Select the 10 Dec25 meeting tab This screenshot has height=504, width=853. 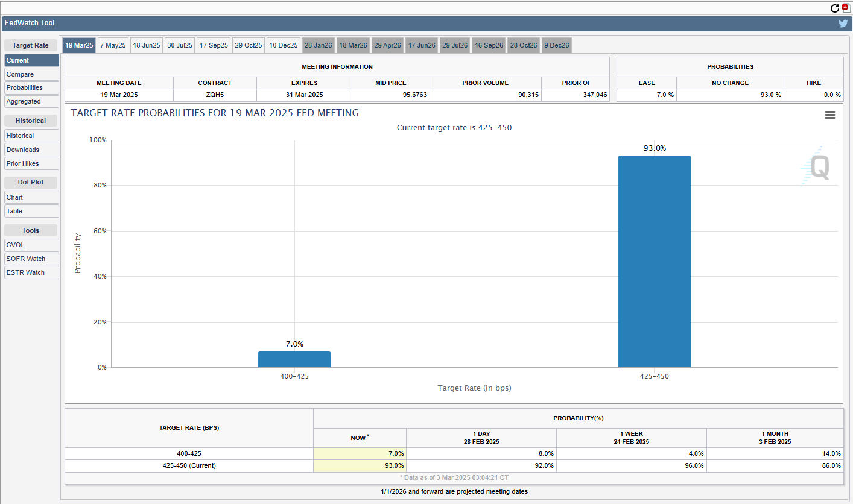click(284, 45)
